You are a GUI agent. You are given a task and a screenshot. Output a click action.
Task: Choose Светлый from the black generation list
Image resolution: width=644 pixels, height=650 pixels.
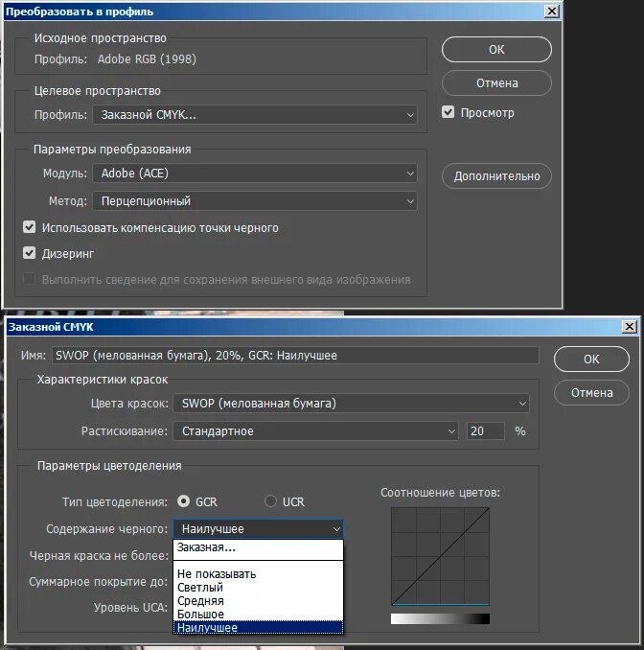[x=258, y=588]
